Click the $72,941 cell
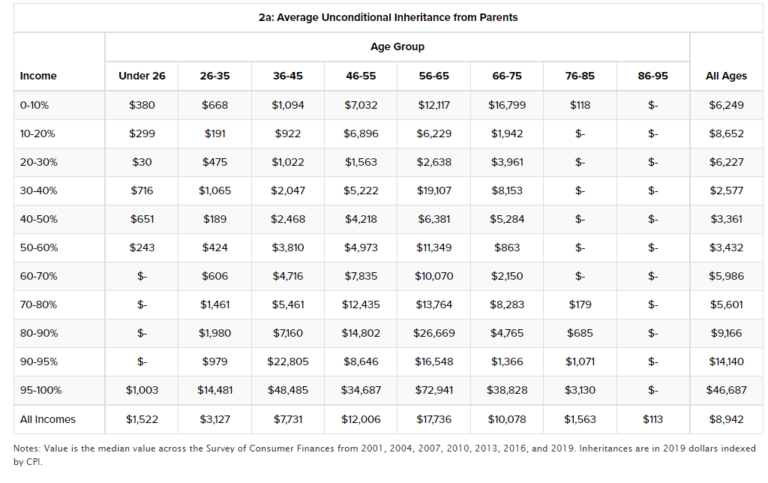 [x=433, y=390]
